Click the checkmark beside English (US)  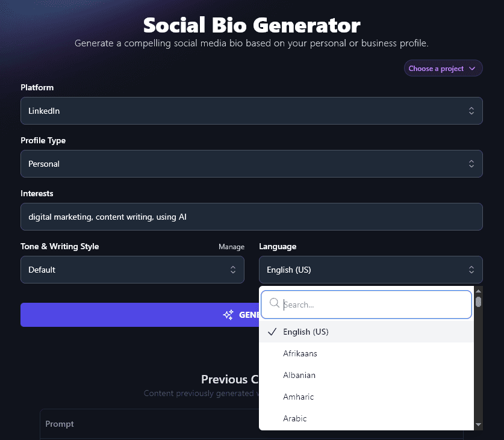272,331
